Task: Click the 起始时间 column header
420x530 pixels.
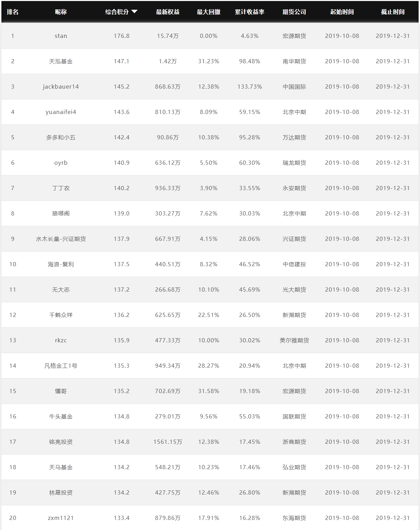Action: point(342,12)
